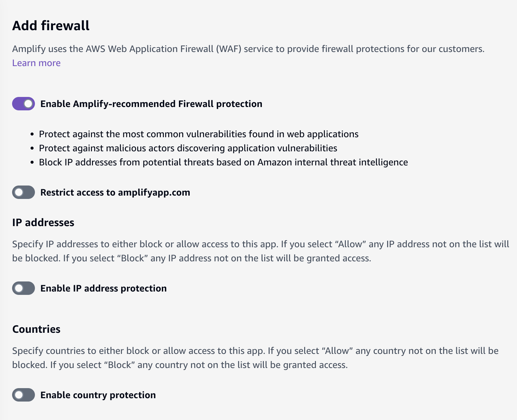Click the bullet about Amazon threat intelligence
Image resolution: width=517 pixels, height=420 pixels.
tap(223, 162)
